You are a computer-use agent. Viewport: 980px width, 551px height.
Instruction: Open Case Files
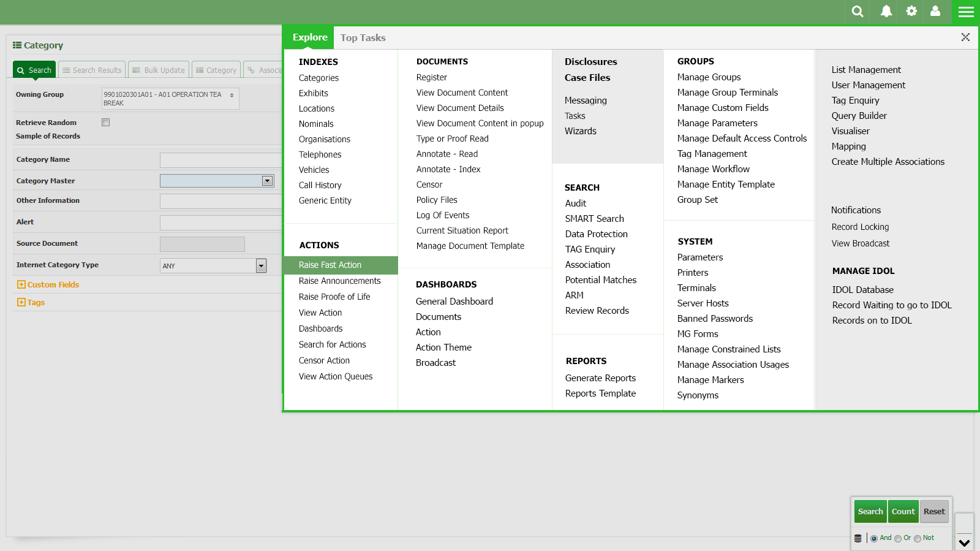(587, 78)
